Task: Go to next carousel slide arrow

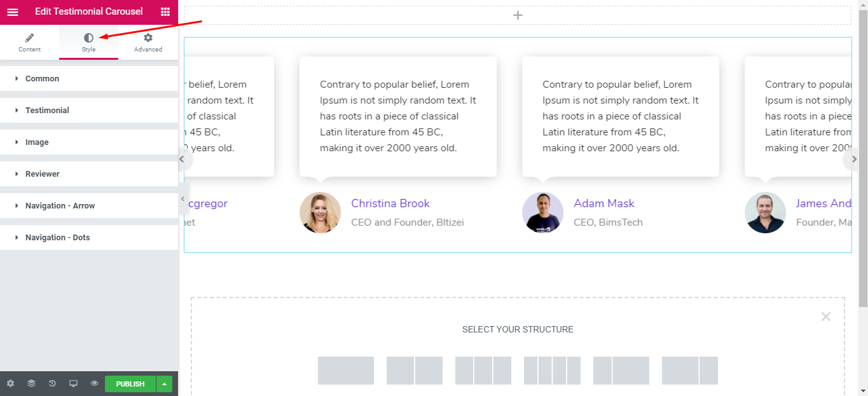Action: coord(854,160)
